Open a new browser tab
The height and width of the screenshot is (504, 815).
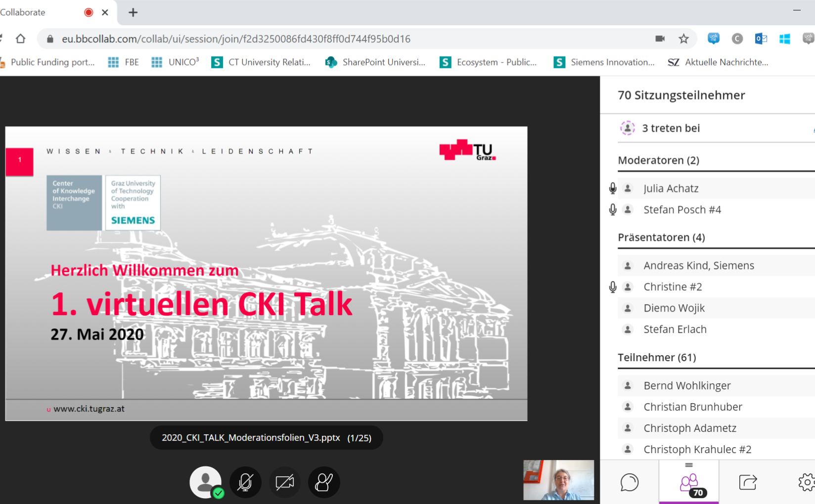[133, 12]
